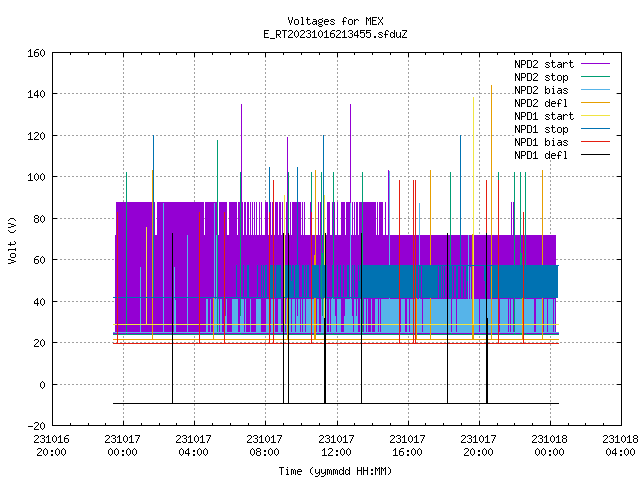The image size is (640, 480).
Task: Click the red NPD1 bias legend line
Action: click(x=596, y=142)
